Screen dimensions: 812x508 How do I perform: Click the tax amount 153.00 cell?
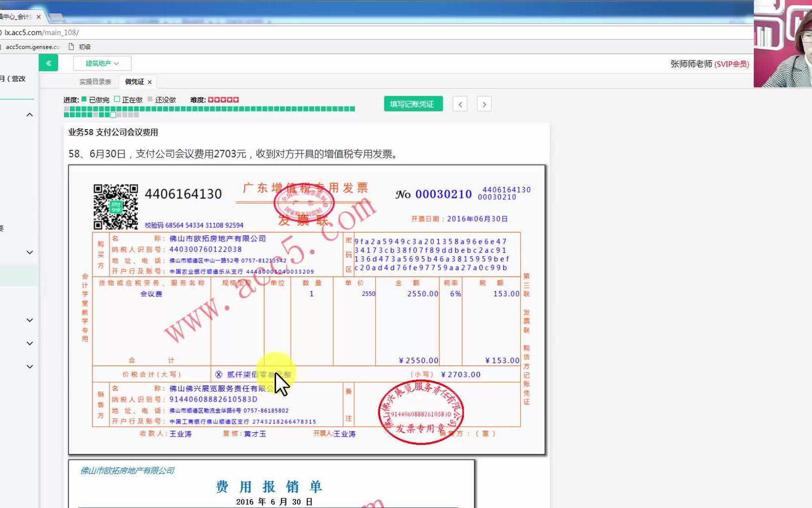(x=506, y=294)
